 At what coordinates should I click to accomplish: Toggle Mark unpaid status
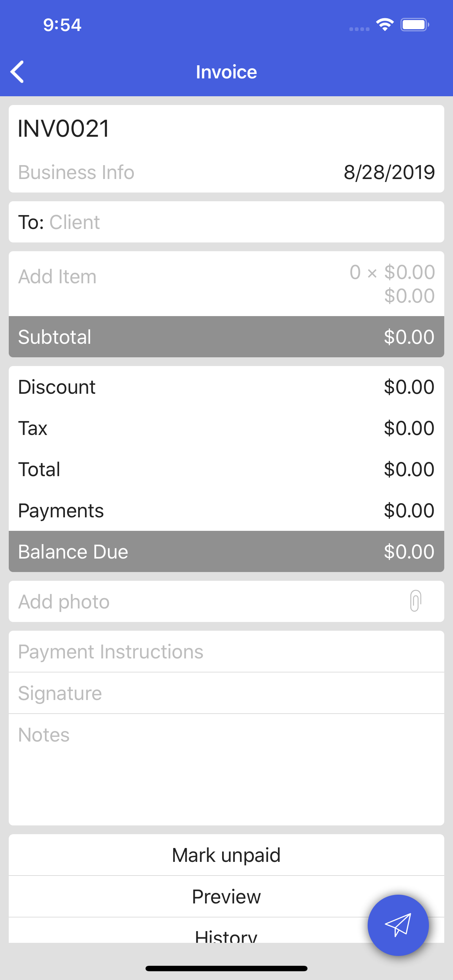point(226,855)
